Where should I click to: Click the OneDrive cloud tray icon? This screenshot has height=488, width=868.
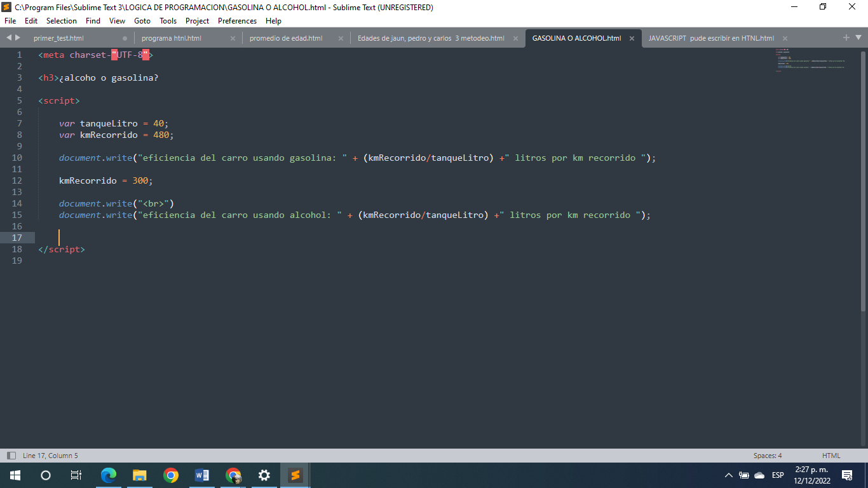759,475
